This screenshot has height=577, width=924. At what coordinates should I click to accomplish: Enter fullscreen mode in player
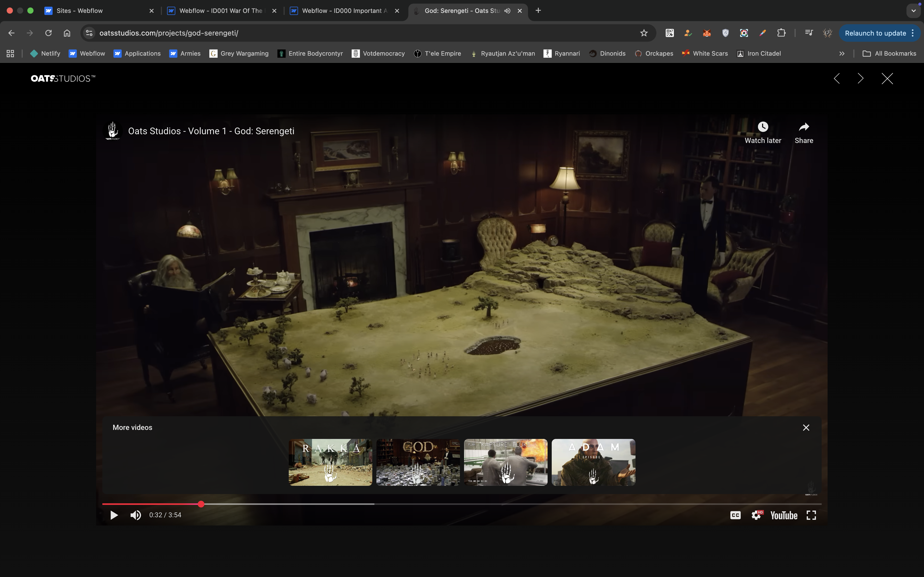point(811,515)
